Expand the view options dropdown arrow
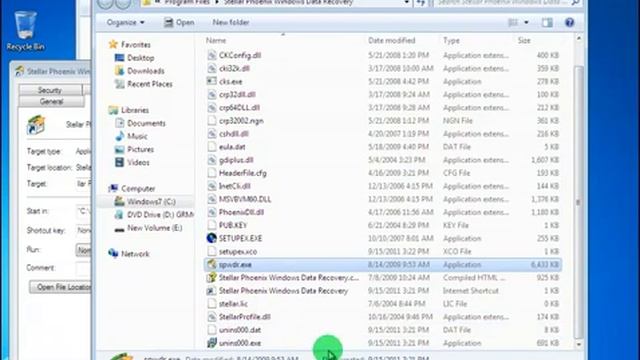The height and width of the screenshot is (360, 640). 526,22
